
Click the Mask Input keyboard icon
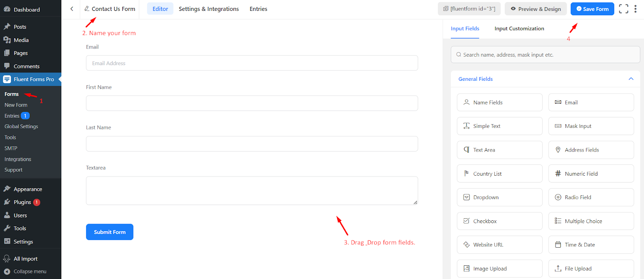(558, 126)
